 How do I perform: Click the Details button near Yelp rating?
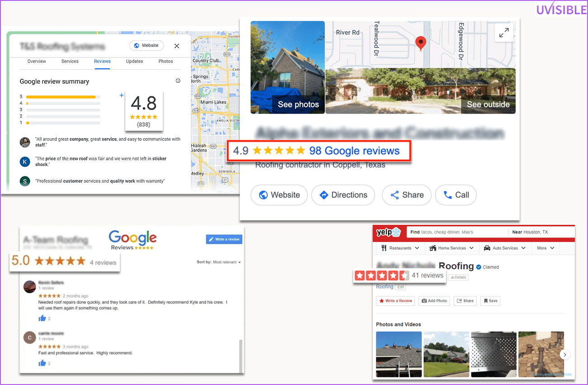pos(458,277)
